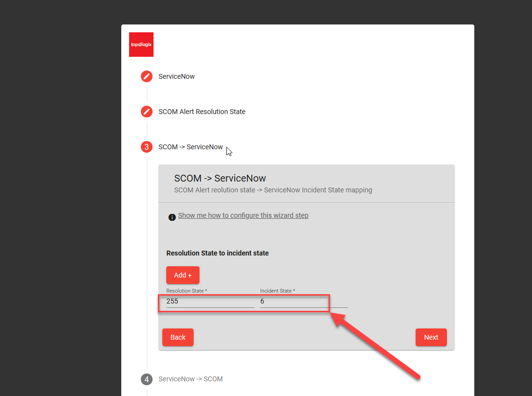Select the SCOM -> ServiceNow step label

pyautogui.click(x=191, y=147)
